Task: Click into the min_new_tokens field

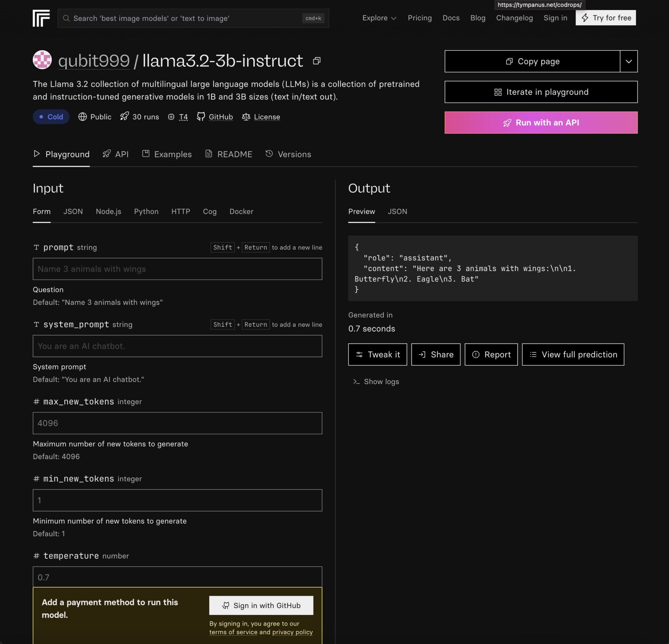Action: click(177, 500)
